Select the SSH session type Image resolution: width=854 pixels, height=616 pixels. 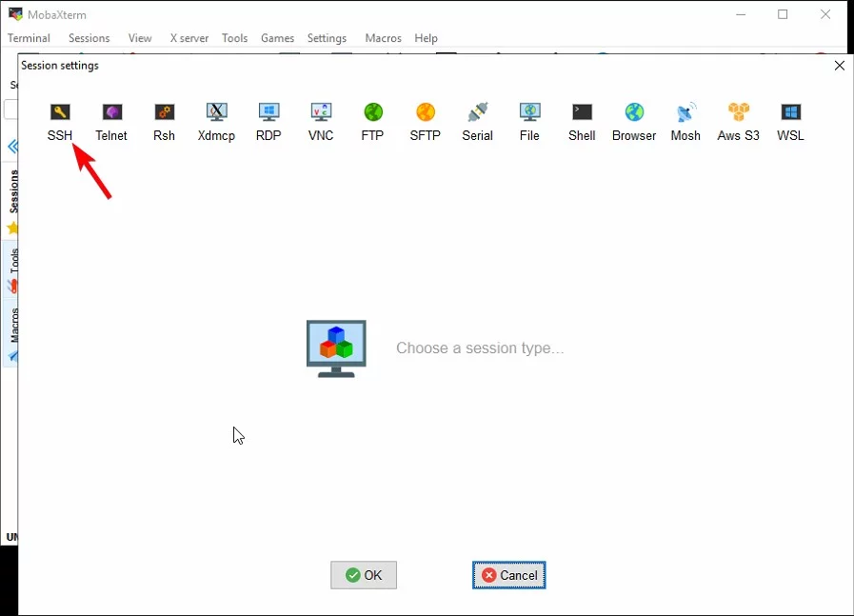[60, 122]
